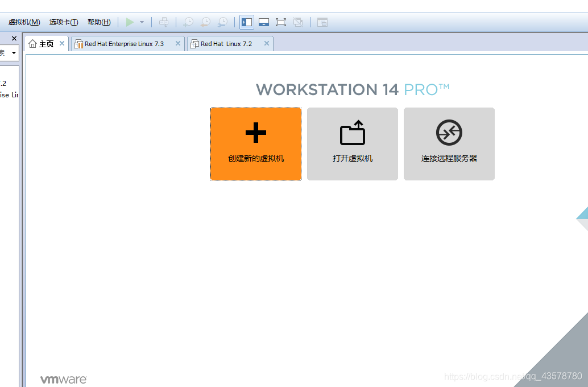Click 打开虚拟机 tile
Viewport: 588px width, 387px height.
pyautogui.click(x=353, y=144)
